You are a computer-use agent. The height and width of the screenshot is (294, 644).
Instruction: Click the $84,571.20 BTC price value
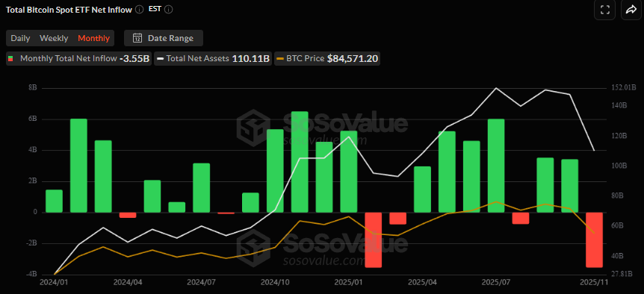(353, 59)
